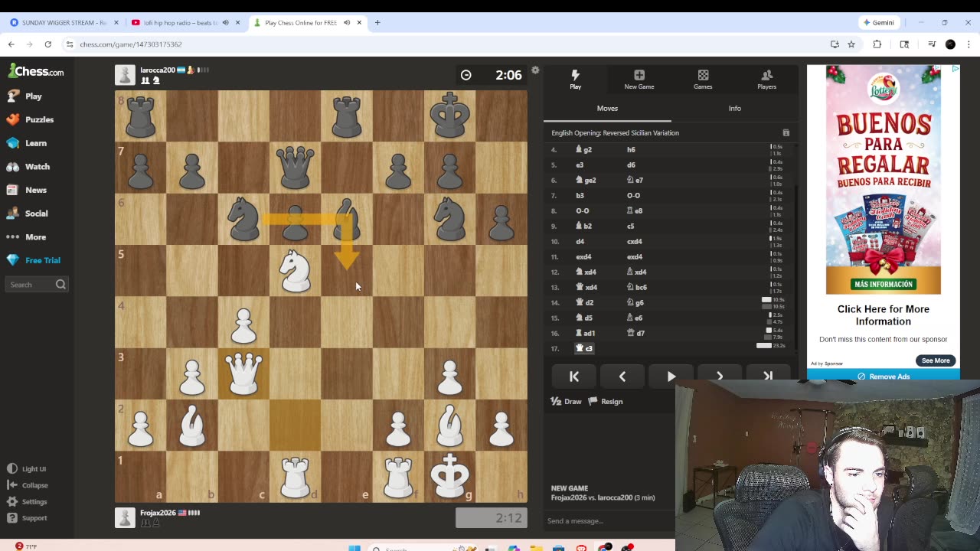The width and height of the screenshot is (980, 551).
Task: Reload the chess.com page
Action: [47, 44]
